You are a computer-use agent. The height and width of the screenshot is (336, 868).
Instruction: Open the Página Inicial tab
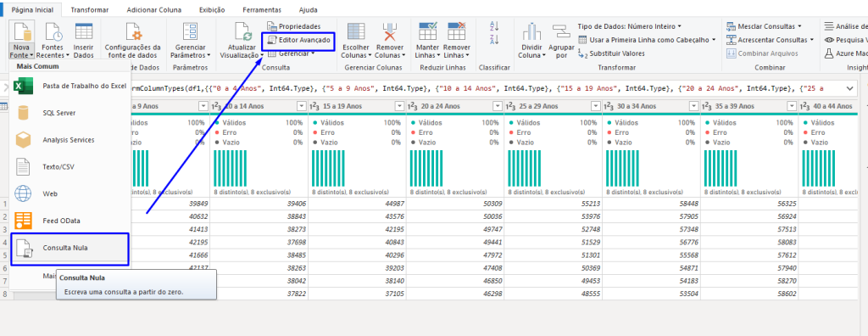(32, 10)
